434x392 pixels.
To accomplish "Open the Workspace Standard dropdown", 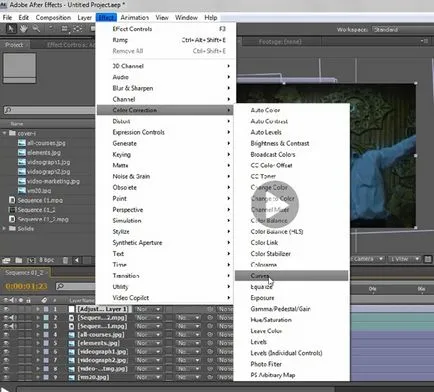I will [x=402, y=29].
